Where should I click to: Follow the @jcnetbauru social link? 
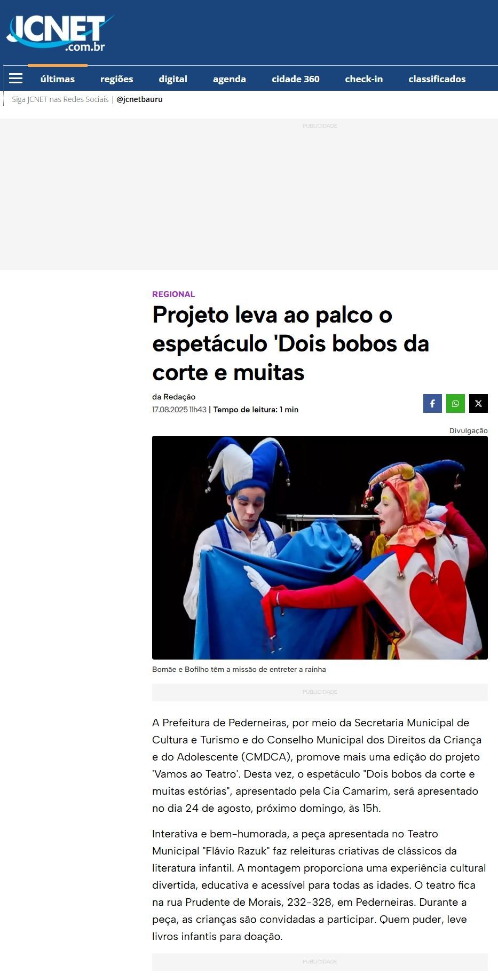[x=140, y=99]
